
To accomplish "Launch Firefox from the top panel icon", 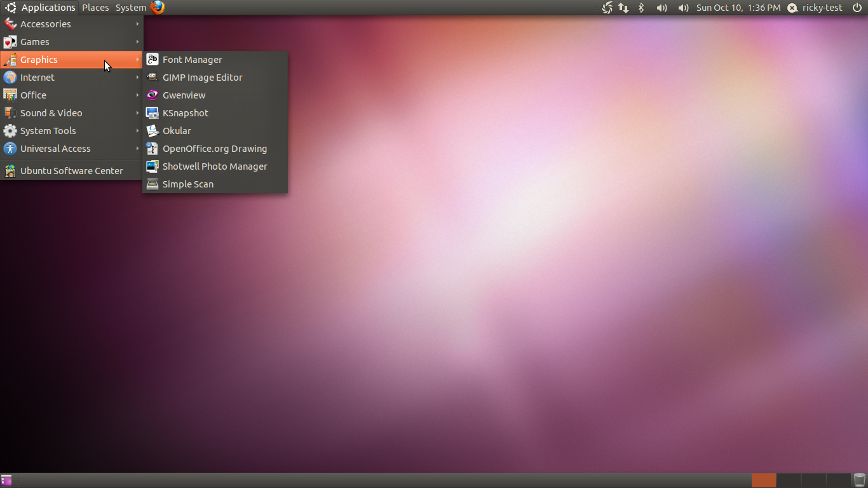I will [158, 8].
